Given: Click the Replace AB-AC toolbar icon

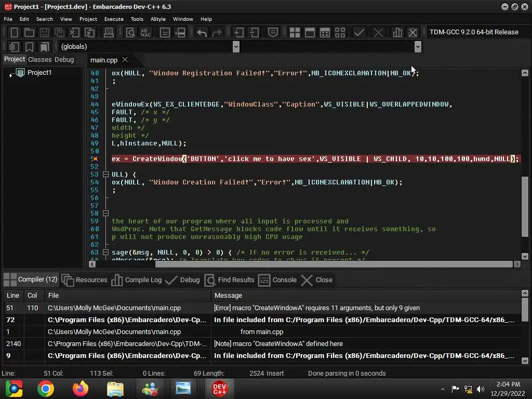Looking at the screenshot, I should [145, 33].
